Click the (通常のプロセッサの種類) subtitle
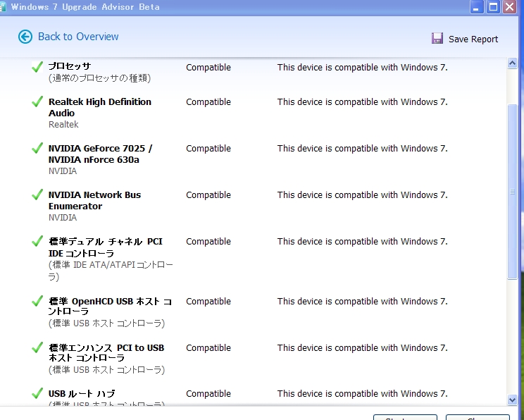Viewport: 524px width, 420px height. click(99, 78)
